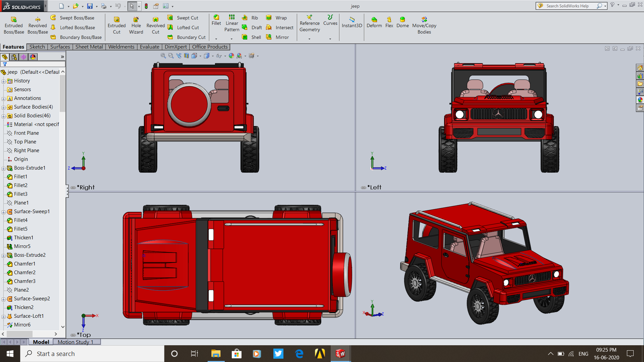
Task: Toggle the link icon beside *Top view
Action: point(73,335)
